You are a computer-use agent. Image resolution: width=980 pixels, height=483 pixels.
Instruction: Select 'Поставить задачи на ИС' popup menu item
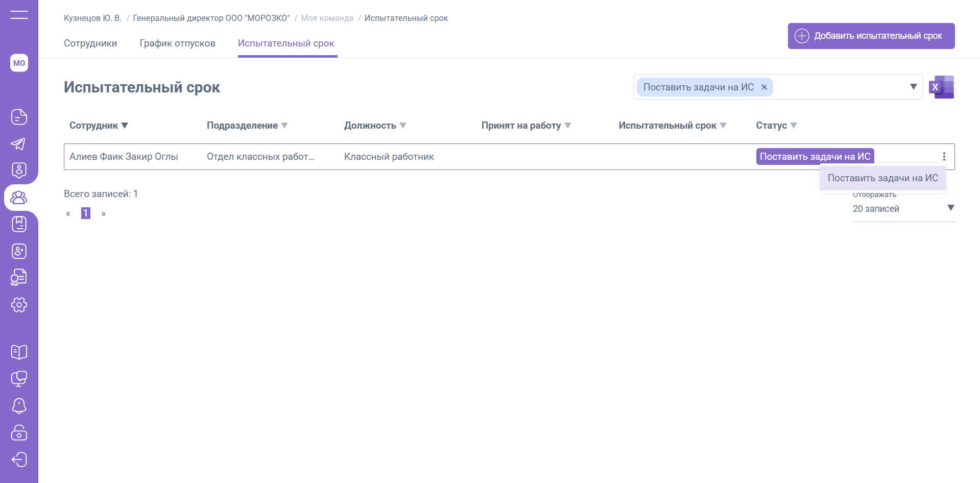point(882,178)
